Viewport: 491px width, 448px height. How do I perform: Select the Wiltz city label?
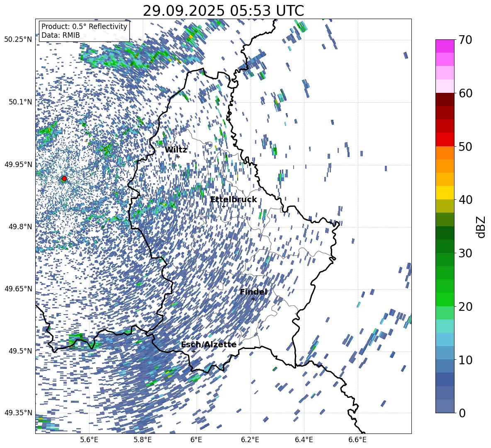coord(176,150)
